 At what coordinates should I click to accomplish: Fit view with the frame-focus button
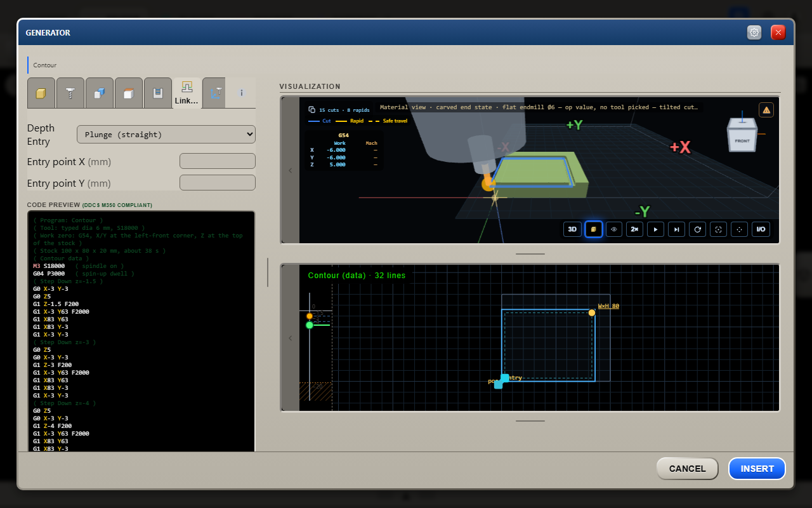(x=719, y=229)
